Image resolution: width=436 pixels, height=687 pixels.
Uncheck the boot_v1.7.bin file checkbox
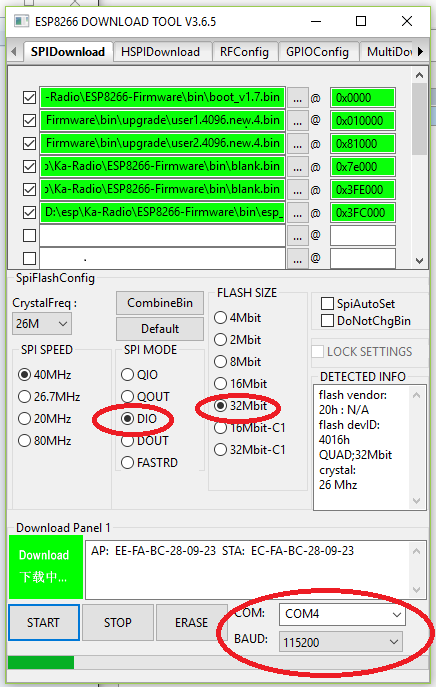29,97
